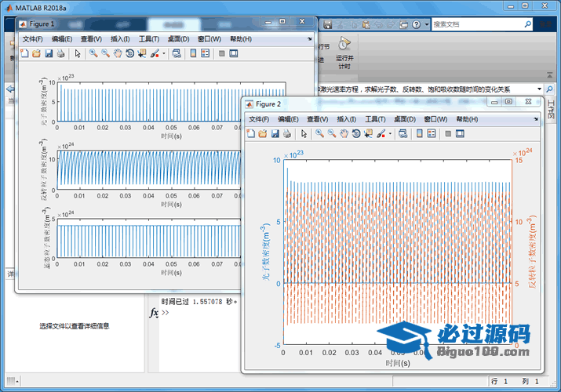Hide plot tools in Figure 2
This screenshot has width=561, height=392.
click(448, 133)
